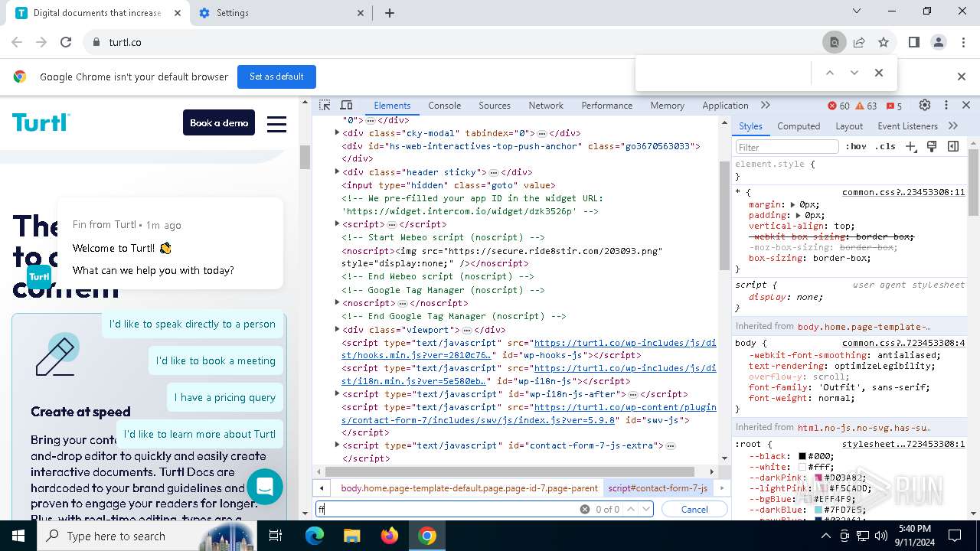
Task: Dismiss the default browser infobar
Action: pos(962,77)
